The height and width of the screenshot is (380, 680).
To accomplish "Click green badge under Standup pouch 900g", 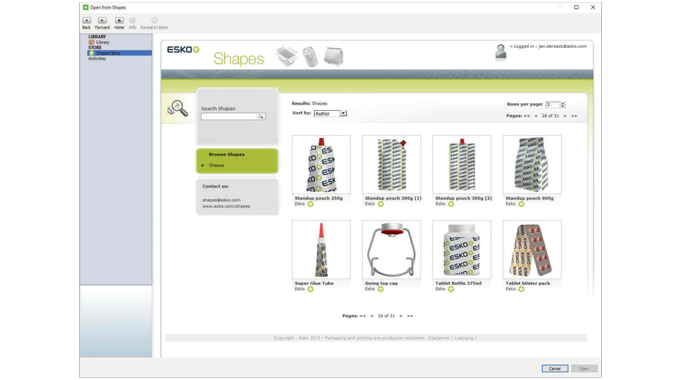I will pyautogui.click(x=521, y=204).
